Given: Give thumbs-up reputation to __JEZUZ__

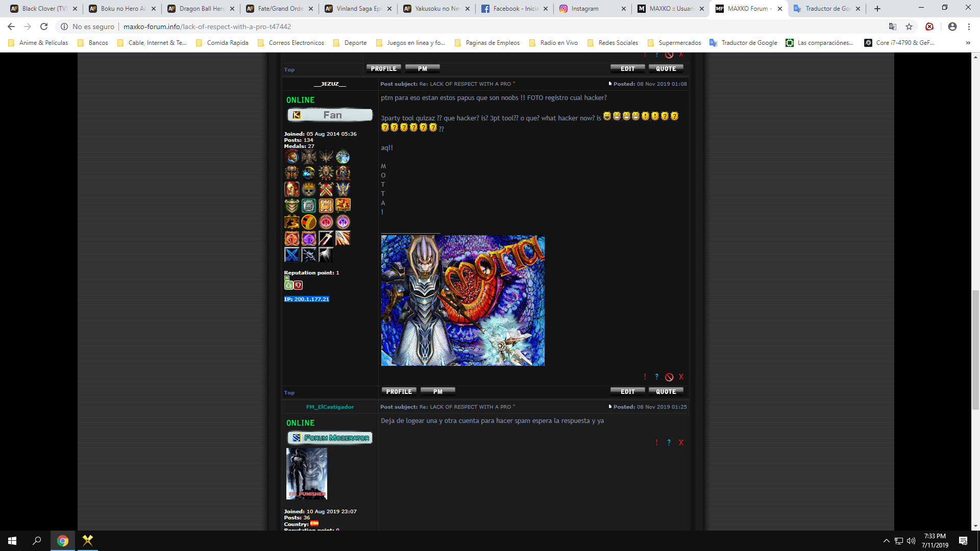Looking at the screenshot, I should point(289,286).
